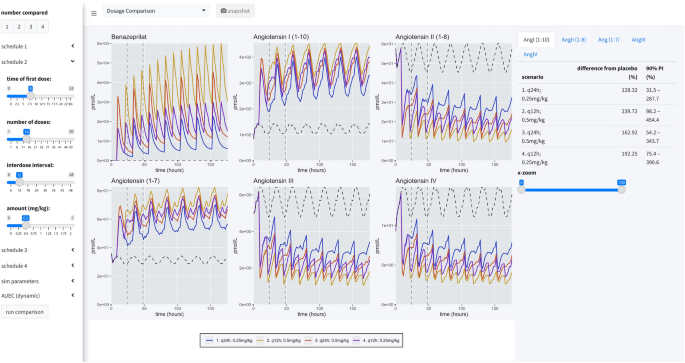The image size is (685, 363).
Task: Switch to the AngII (1-8) tab
Action: click(x=574, y=40)
